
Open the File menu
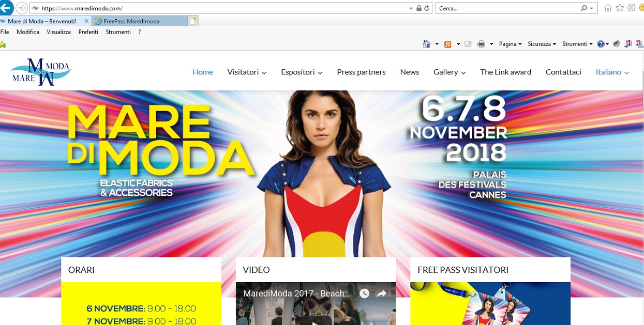[5, 32]
